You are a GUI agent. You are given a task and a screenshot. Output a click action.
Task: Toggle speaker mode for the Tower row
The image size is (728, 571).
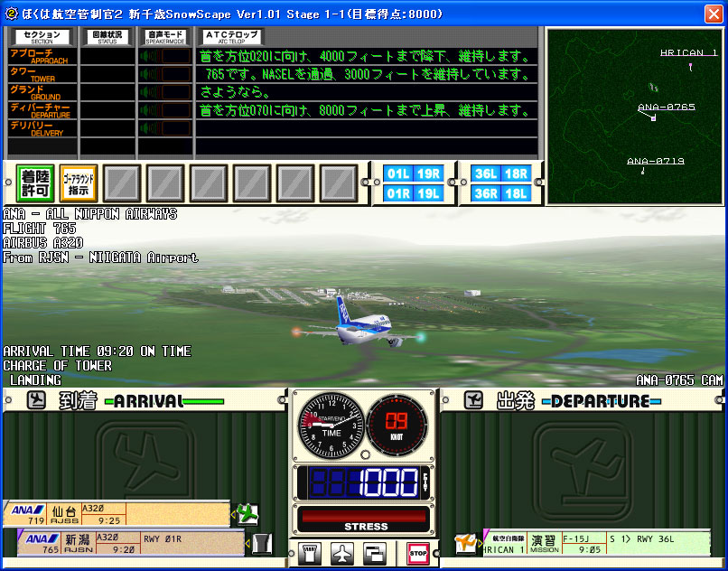[165, 74]
